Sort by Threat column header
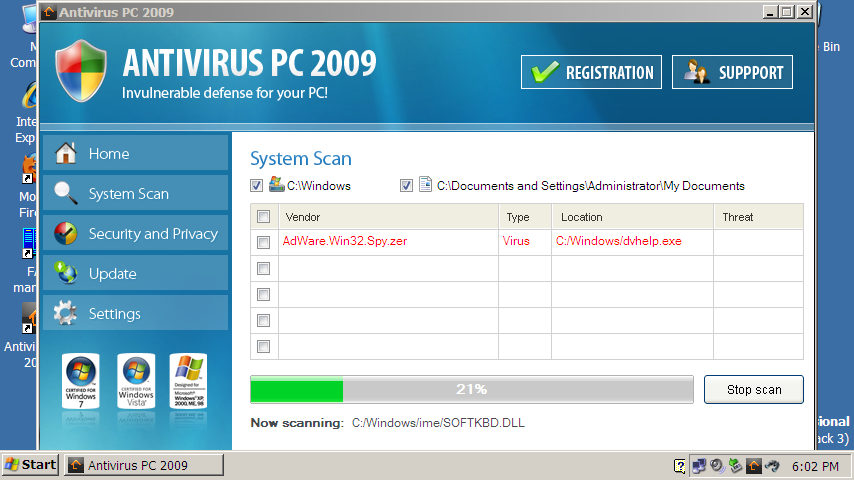Image resolution: width=854 pixels, height=480 pixels. (x=759, y=217)
